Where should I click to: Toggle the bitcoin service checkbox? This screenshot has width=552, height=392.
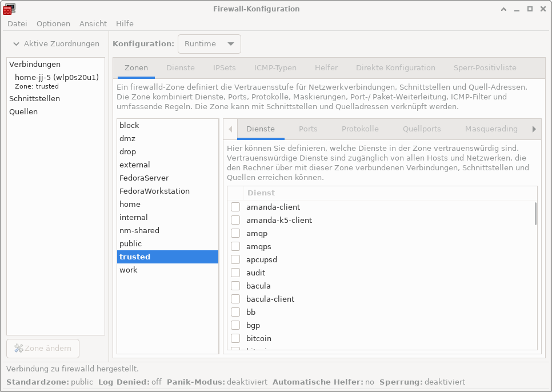[235, 338]
